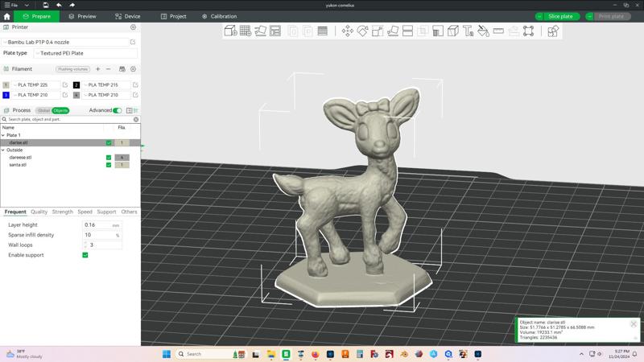The image size is (644, 362).
Task: Edit filament 1 PLA TEMP 225 preset
Action: click(x=65, y=84)
